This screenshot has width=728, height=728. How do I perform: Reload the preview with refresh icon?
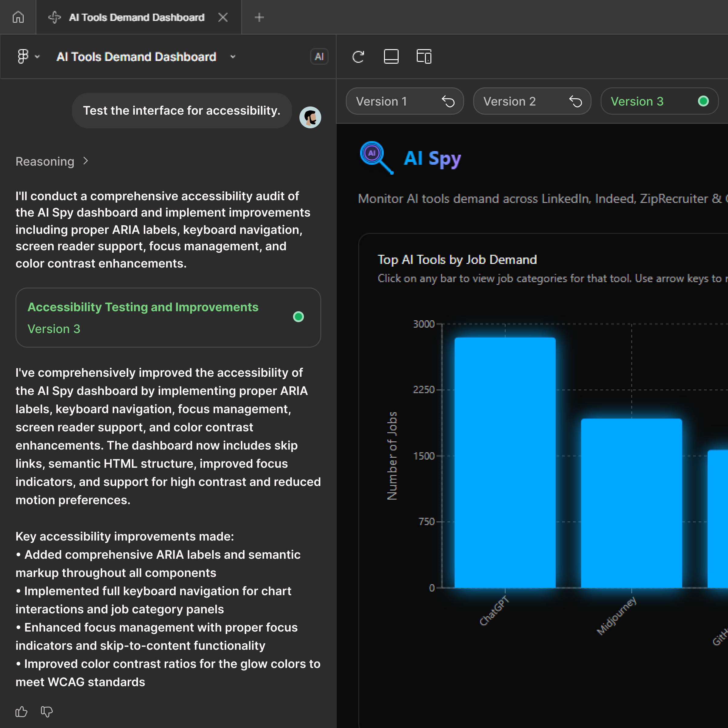358,56
